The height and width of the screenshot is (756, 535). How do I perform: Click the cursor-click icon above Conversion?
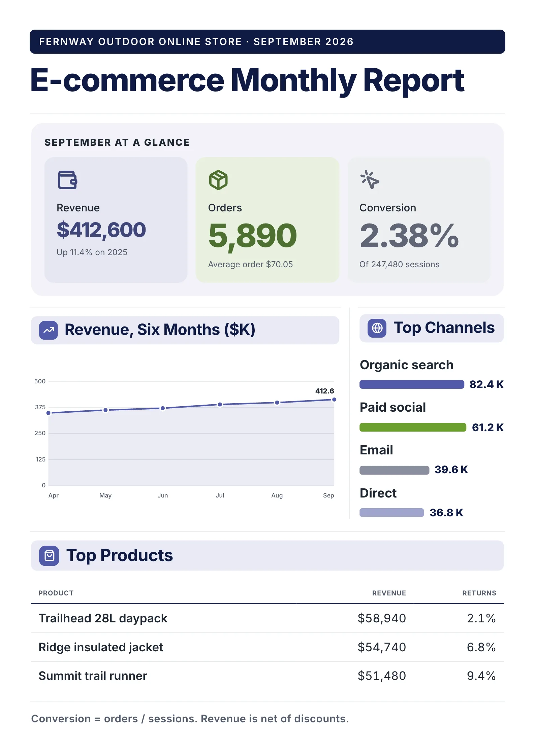(x=370, y=180)
